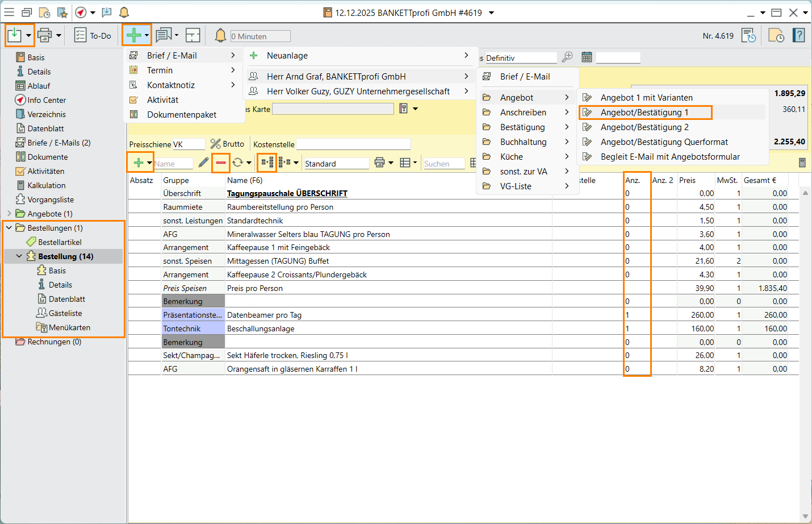The height and width of the screenshot is (524, 812).
Task: Select Gästeliste under Bestellung (14)
Action: point(65,313)
